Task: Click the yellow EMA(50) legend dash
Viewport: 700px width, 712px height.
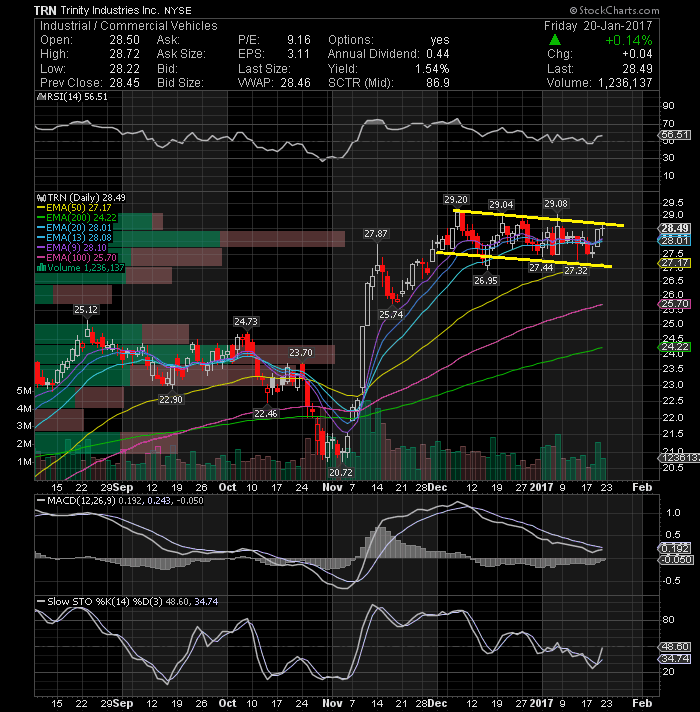Action: 41,208
